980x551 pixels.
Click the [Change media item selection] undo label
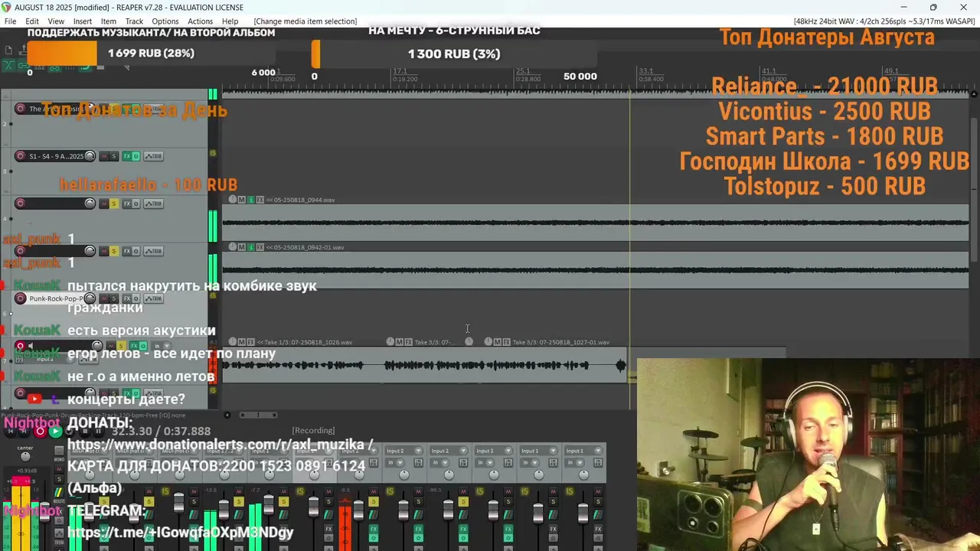click(x=305, y=21)
